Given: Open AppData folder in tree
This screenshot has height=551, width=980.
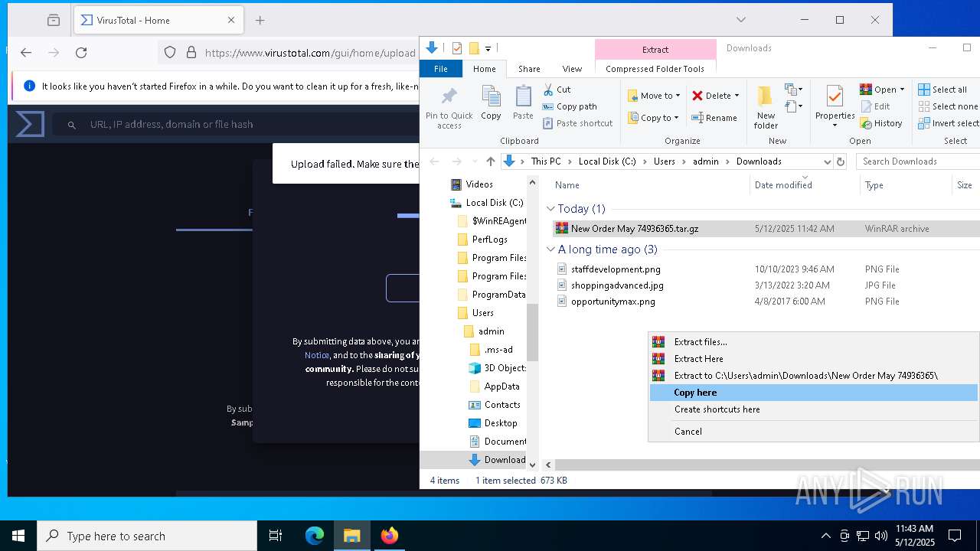Looking at the screenshot, I should tap(501, 386).
